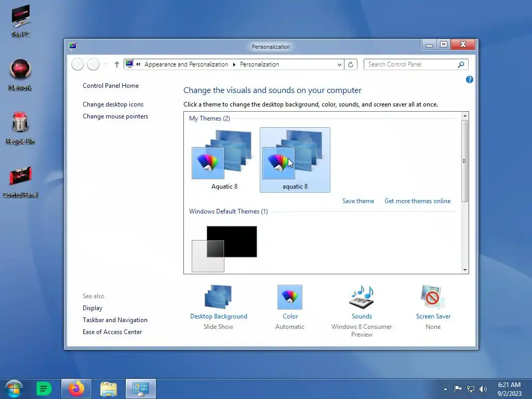Click the Color link text
The width and height of the screenshot is (532, 399).
tap(290, 316)
